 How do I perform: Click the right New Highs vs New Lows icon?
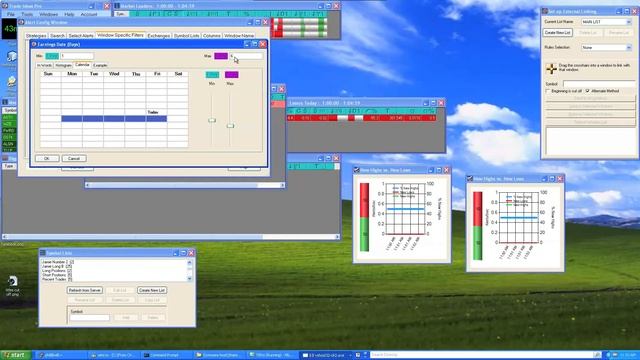(470, 179)
